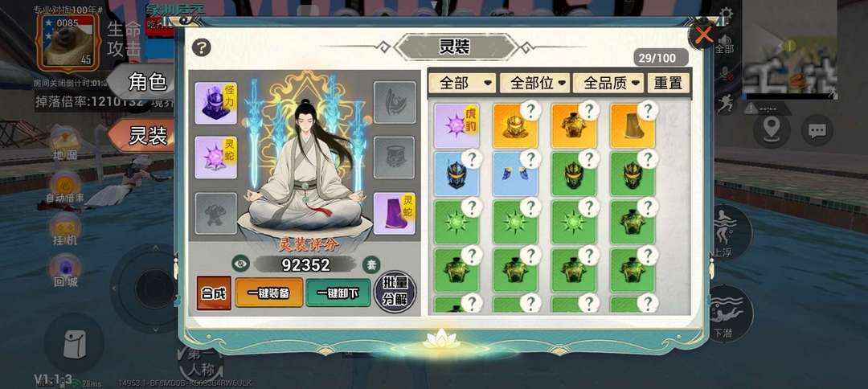This screenshot has height=389, width=868.
Task: Toggle the 套 set button beside score
Action: (371, 264)
